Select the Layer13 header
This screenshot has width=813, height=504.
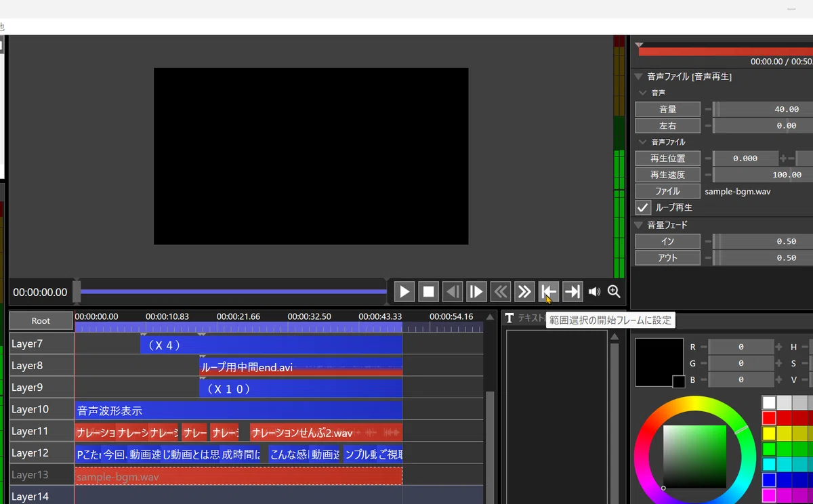(x=41, y=475)
